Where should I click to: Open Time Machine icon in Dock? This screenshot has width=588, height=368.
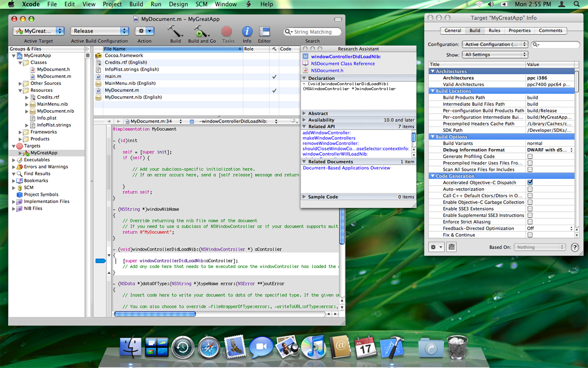pos(183,347)
